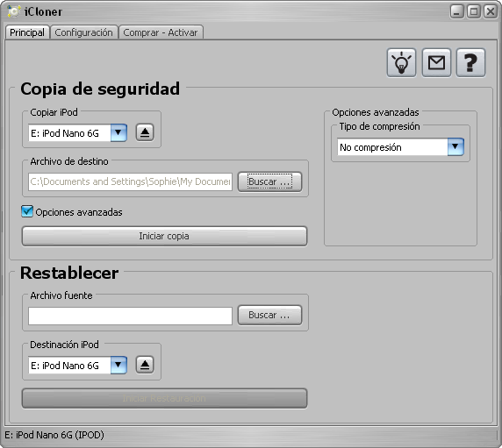Click the Iniciar copia button
The height and width of the screenshot is (448, 502).
(164, 237)
